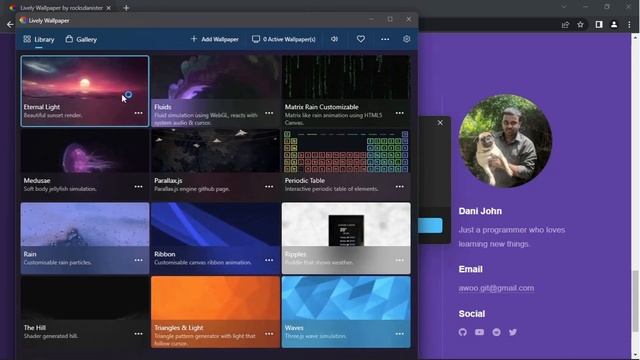The height and width of the screenshot is (360, 640).
Task: Open options menu for Fluids
Action: tap(269, 113)
